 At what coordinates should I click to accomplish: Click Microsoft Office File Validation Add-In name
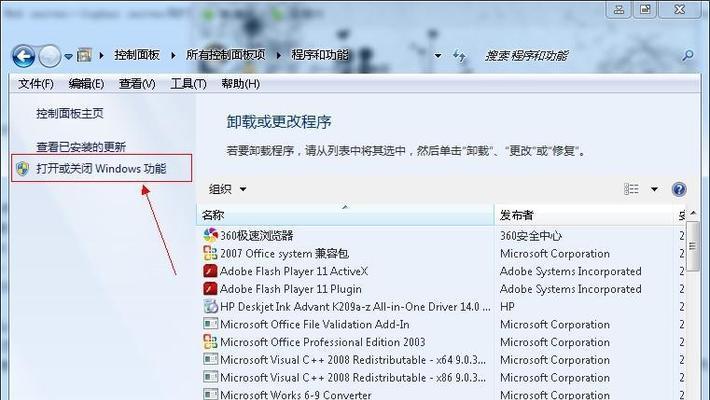(315, 324)
